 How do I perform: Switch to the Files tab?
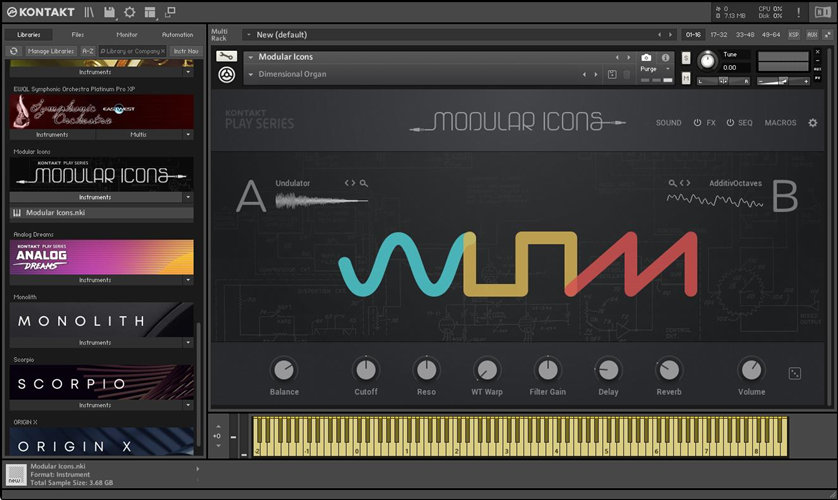(x=78, y=35)
